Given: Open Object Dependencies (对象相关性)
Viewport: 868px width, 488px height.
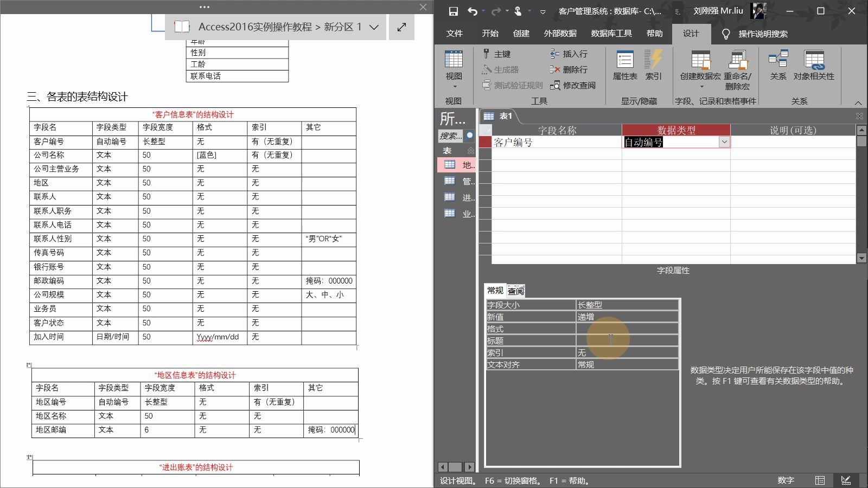Looking at the screenshot, I should [x=814, y=65].
